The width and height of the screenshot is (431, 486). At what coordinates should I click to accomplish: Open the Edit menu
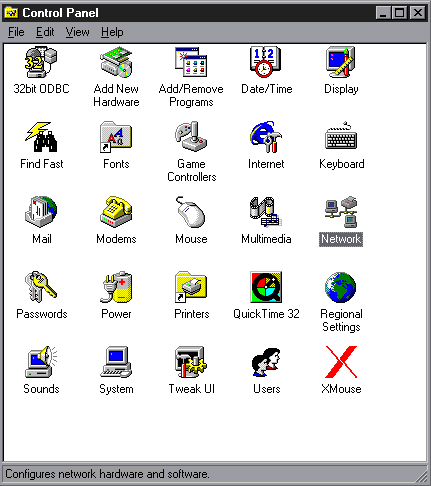(45, 32)
